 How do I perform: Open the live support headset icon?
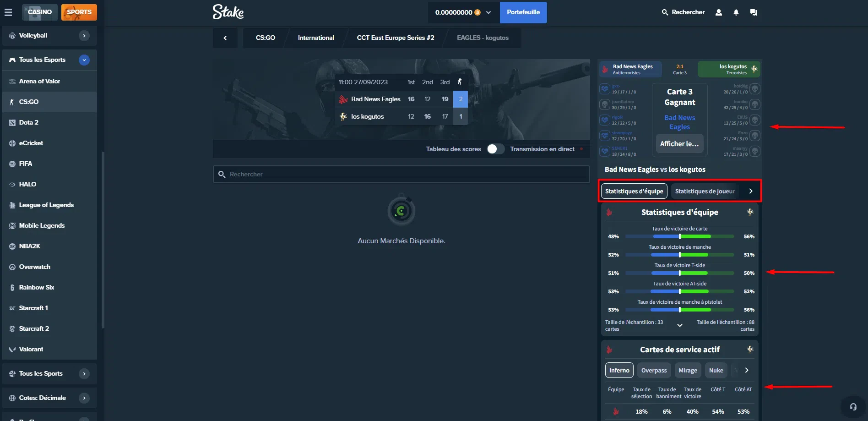point(853,406)
